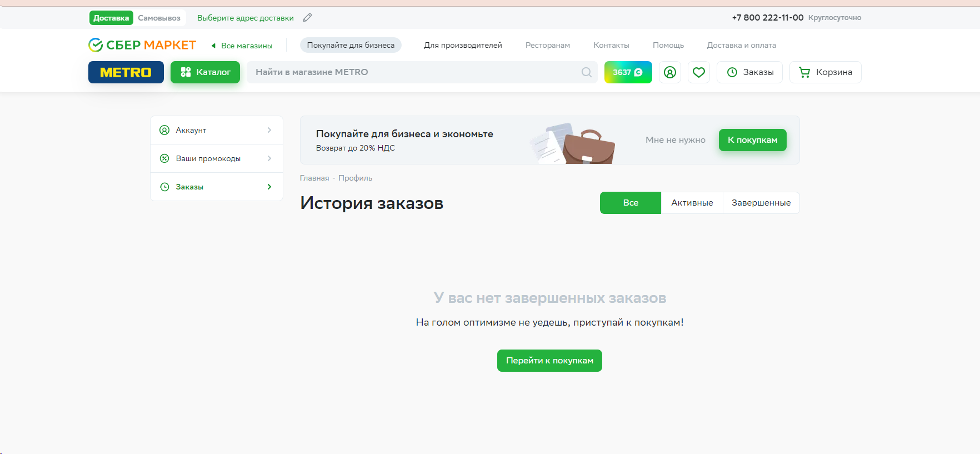Switch to the Завершенные orders tab
Viewport: 980px width, 454px height.
click(761, 203)
